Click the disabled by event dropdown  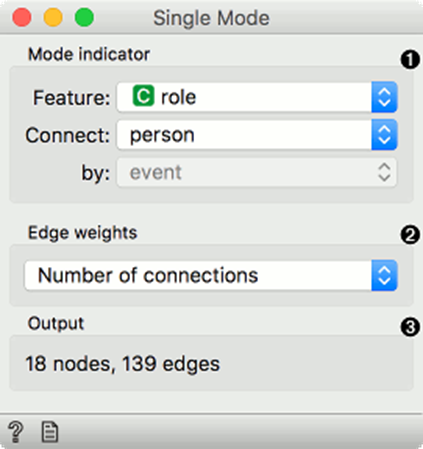pyautogui.click(x=257, y=173)
